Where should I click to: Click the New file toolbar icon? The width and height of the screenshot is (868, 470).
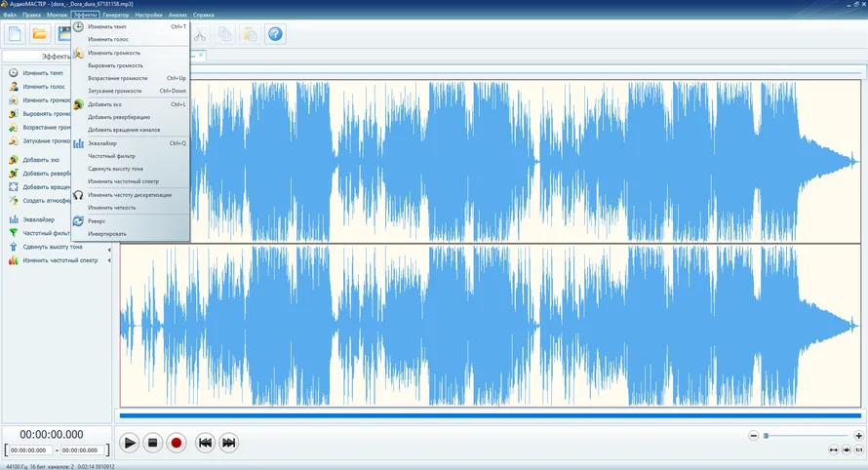(x=15, y=34)
